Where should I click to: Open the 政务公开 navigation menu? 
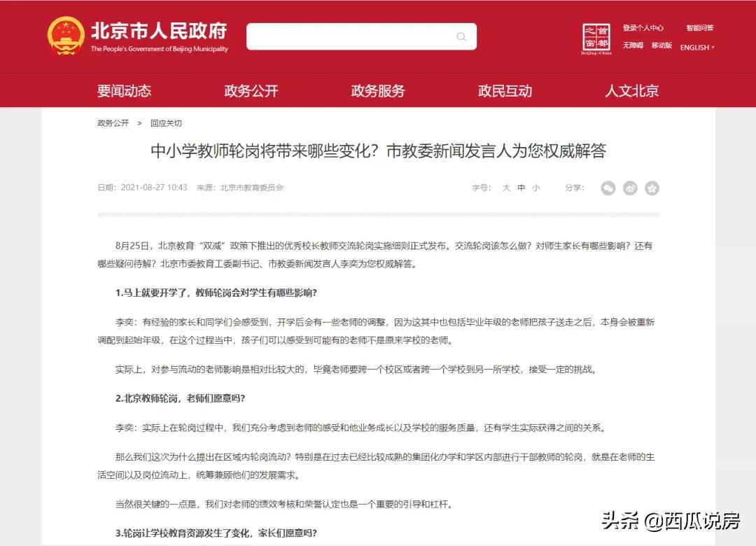coord(250,90)
